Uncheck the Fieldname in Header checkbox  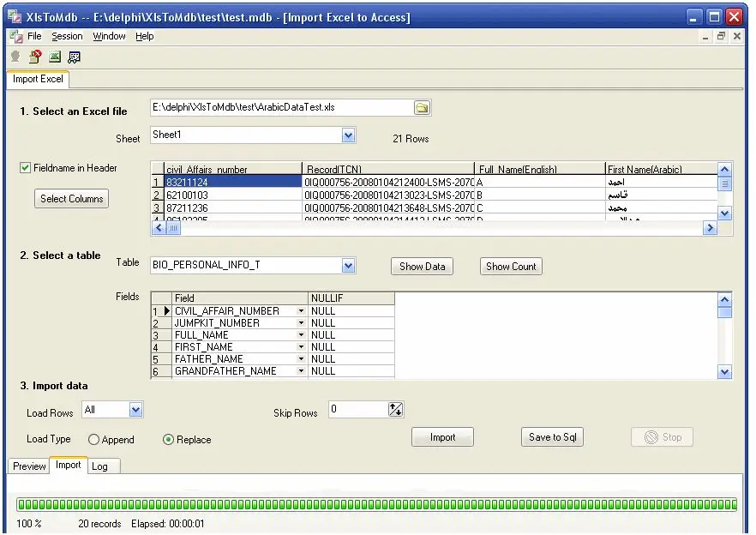(25, 168)
